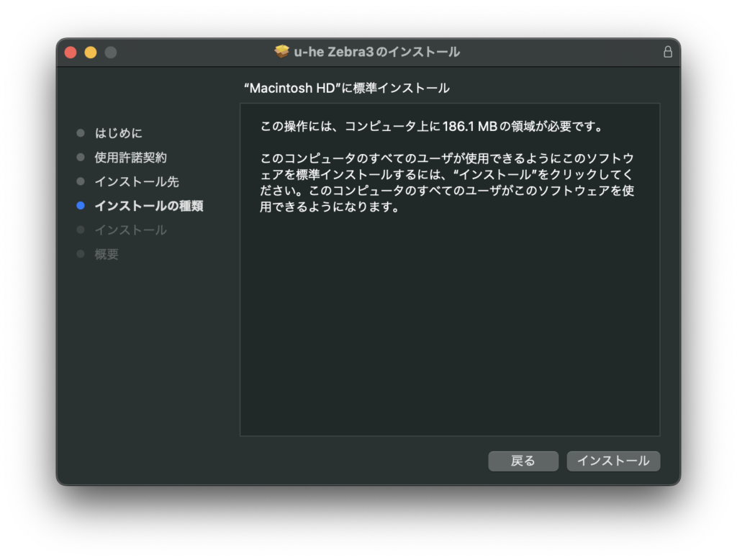Click the window title u-he Zebra3のインストール
737x560 pixels.
click(376, 52)
